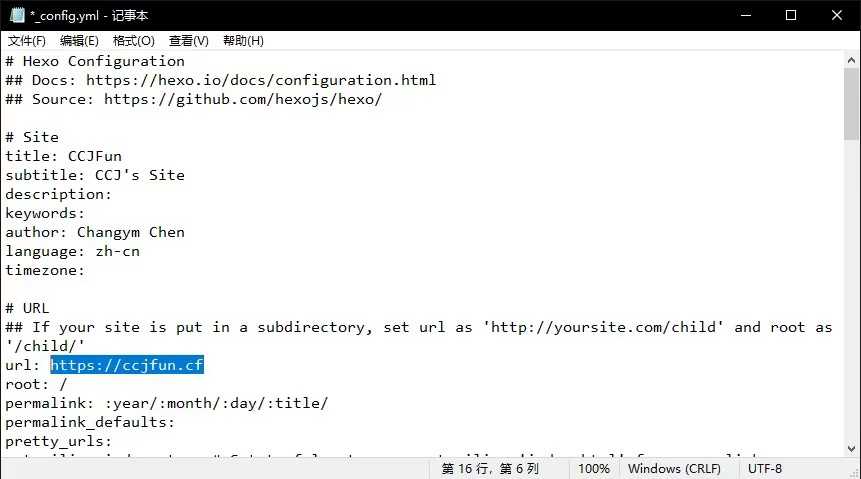This screenshot has height=479, width=861.
Task: Minimize the Notepad window
Action: (745, 15)
